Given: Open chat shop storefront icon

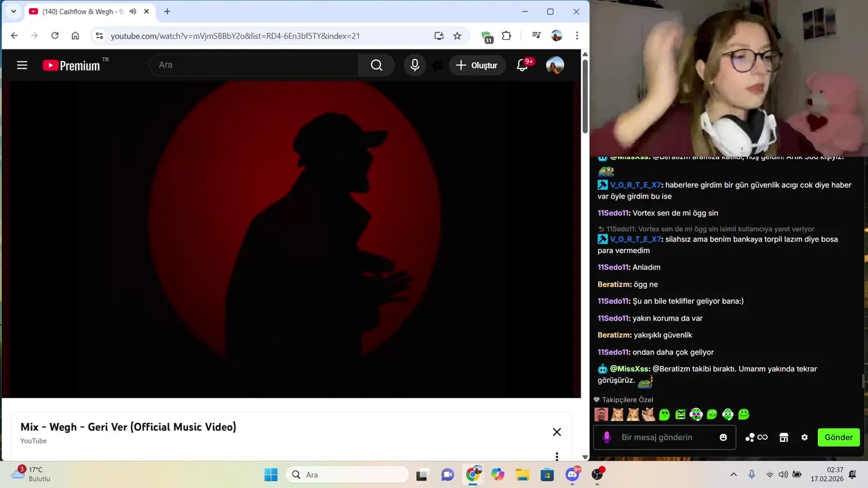Looking at the screenshot, I should pyautogui.click(x=784, y=437).
